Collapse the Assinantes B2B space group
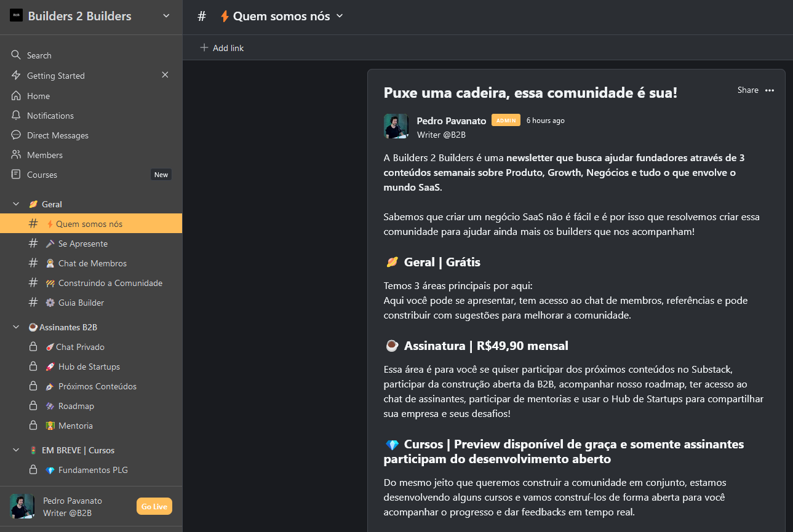The image size is (793, 532). click(17, 327)
